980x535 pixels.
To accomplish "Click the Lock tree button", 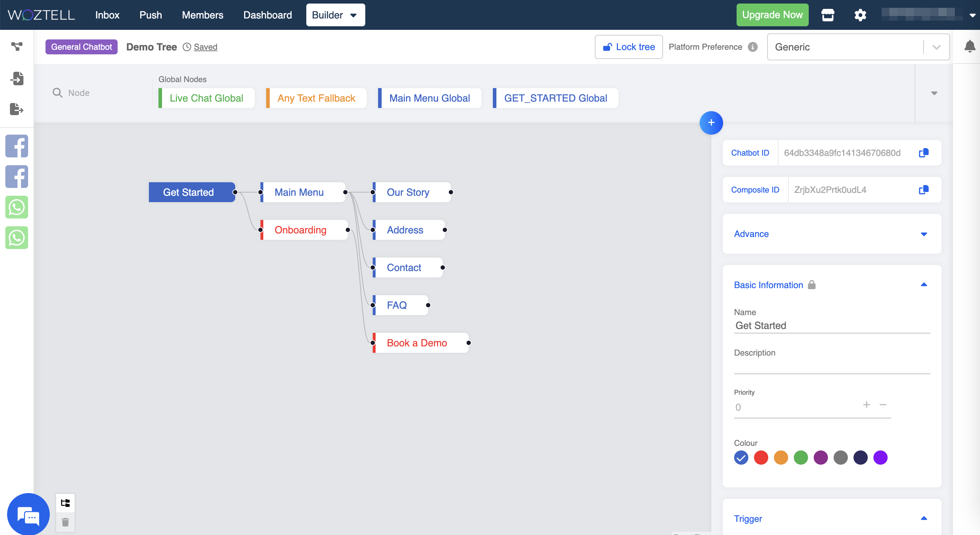I will pyautogui.click(x=629, y=47).
